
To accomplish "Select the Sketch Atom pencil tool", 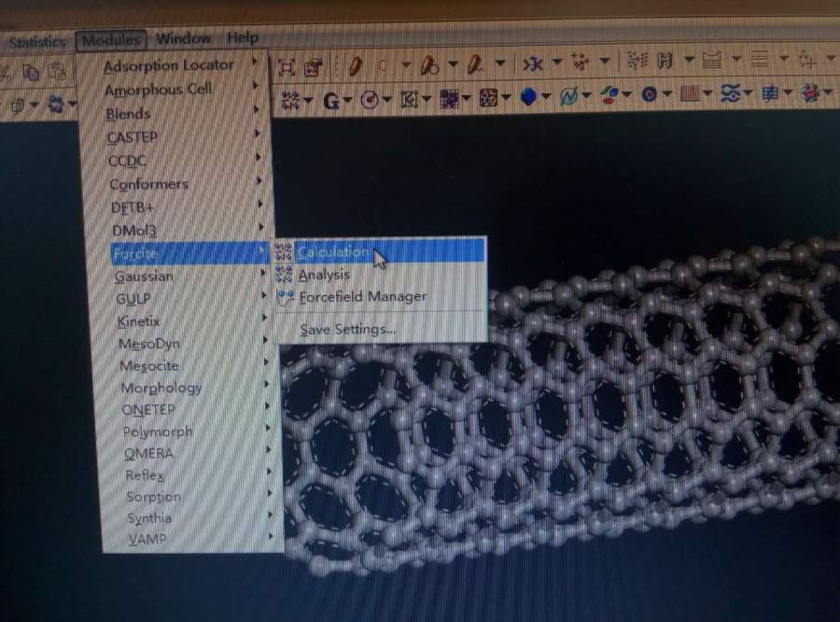I will [356, 66].
